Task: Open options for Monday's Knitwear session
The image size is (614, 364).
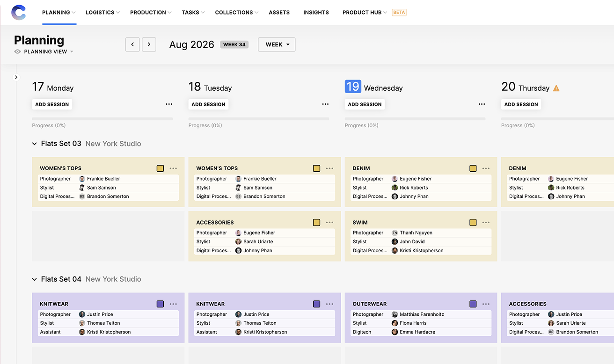Action: click(x=173, y=304)
